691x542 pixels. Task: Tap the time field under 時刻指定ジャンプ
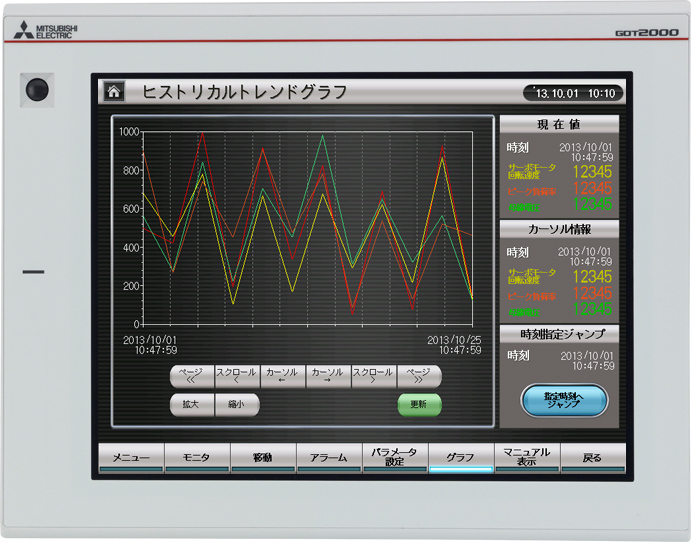pos(586,360)
